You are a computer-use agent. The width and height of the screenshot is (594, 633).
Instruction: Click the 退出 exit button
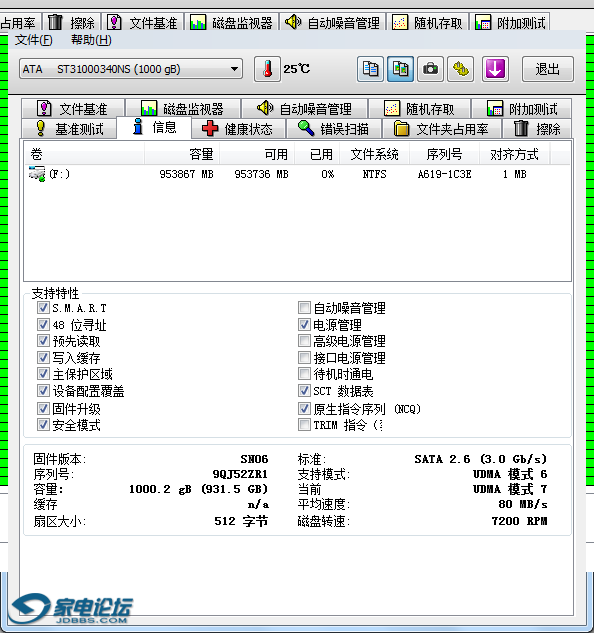[548, 69]
